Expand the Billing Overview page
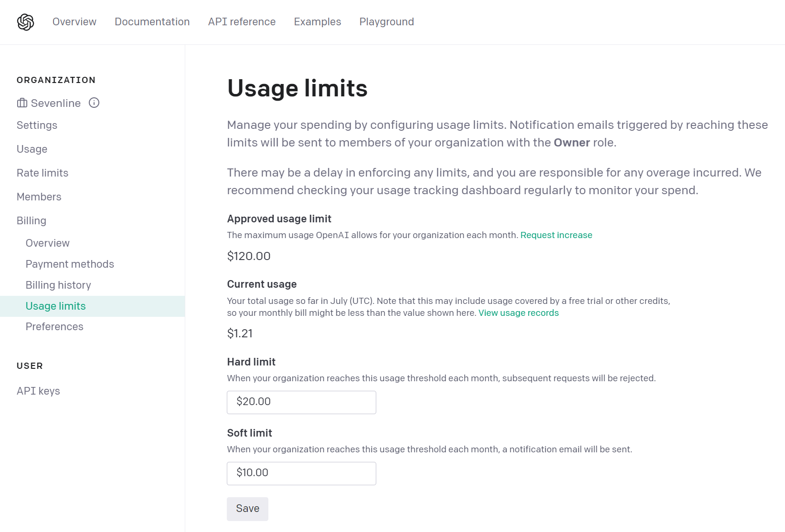The width and height of the screenshot is (785, 532). [47, 243]
